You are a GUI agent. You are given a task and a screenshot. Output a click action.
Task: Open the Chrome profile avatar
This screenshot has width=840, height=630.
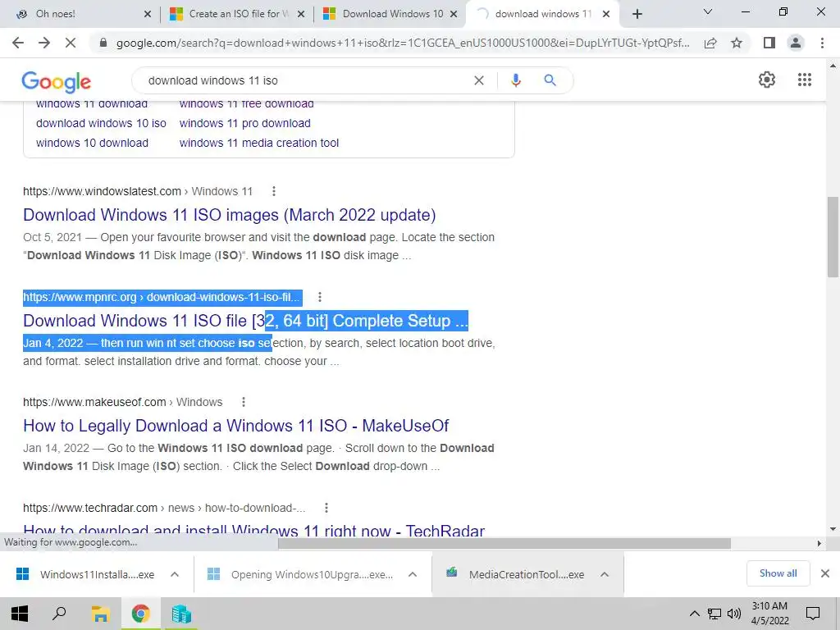[x=796, y=43]
